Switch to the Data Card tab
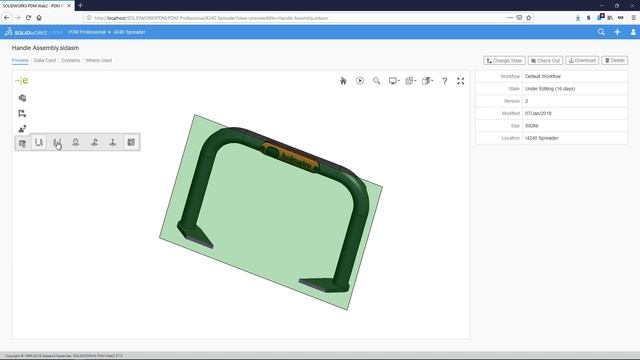 tap(44, 60)
